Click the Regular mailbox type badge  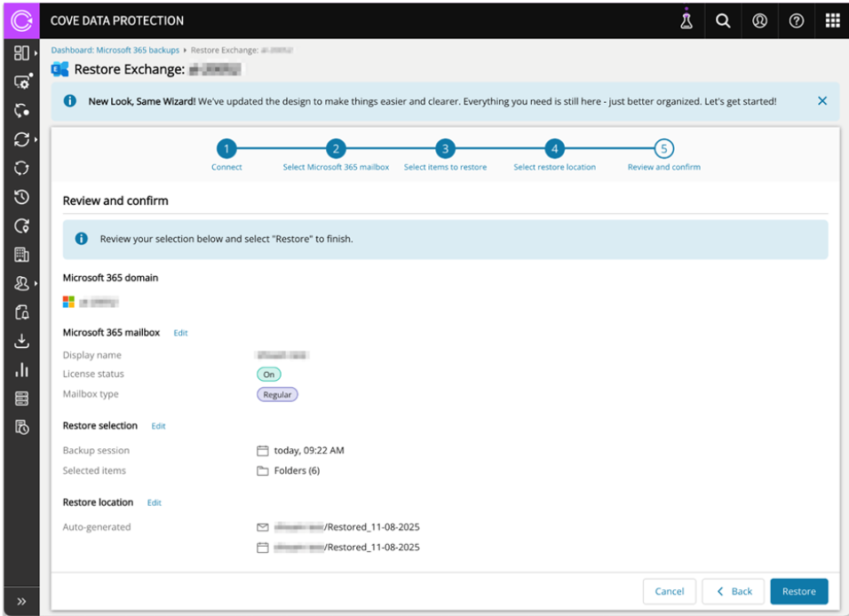(x=277, y=395)
